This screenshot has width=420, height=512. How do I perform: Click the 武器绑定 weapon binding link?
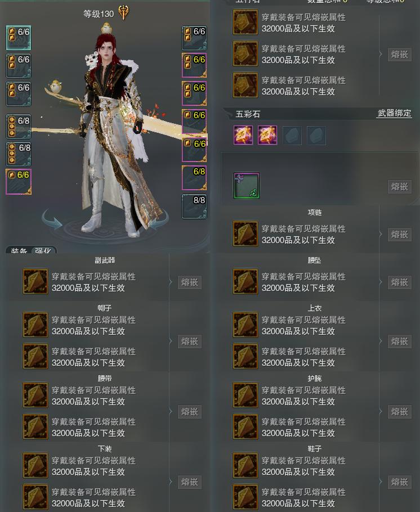point(394,113)
